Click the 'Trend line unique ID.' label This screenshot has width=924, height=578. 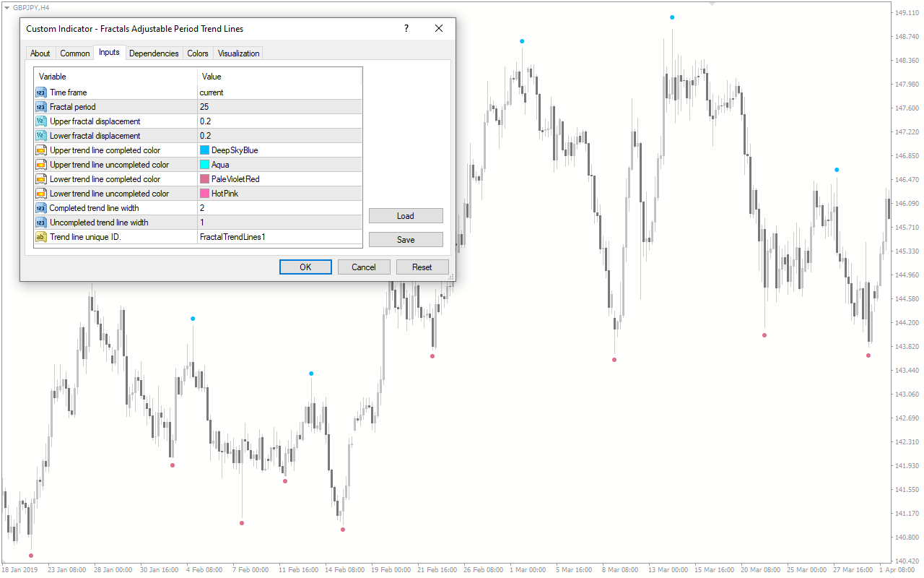(x=85, y=237)
